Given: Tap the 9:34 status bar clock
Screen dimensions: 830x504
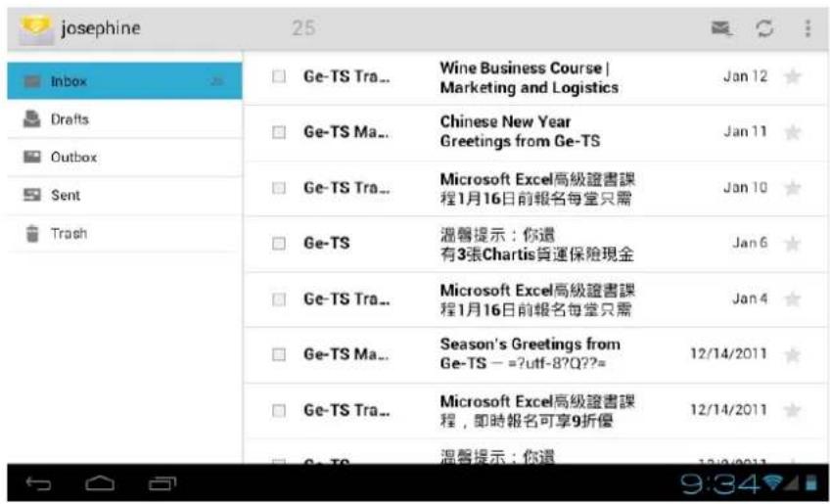Looking at the screenshot, I should pos(720,483).
